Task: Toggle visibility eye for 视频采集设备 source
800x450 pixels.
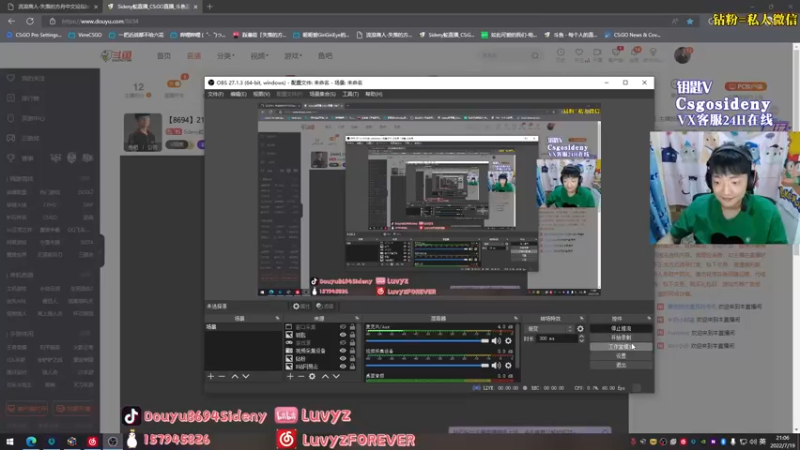Action: click(x=343, y=351)
